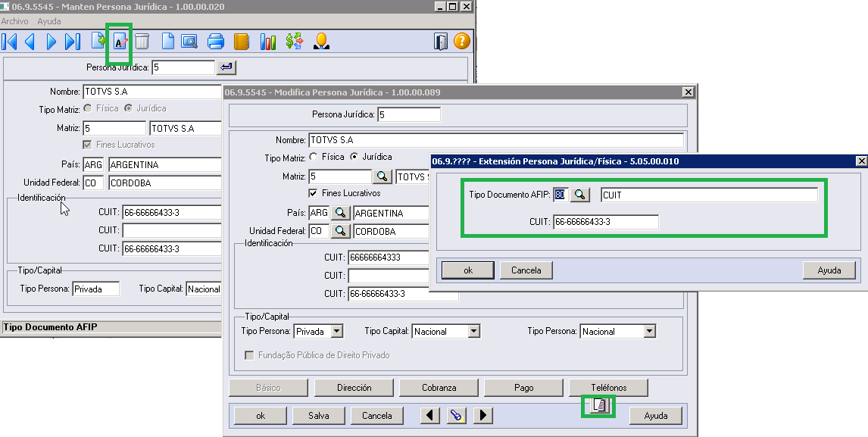This screenshot has width=868, height=437.
Task: Focus the CUIT field in the Extensión dialog
Action: coord(606,222)
